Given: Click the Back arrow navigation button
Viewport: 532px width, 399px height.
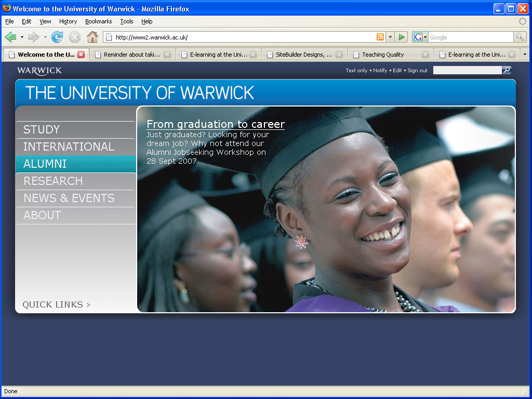Looking at the screenshot, I should [x=10, y=37].
